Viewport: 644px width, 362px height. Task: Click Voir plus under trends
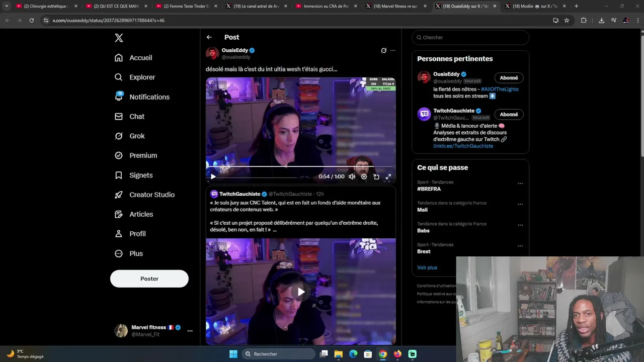427,267
